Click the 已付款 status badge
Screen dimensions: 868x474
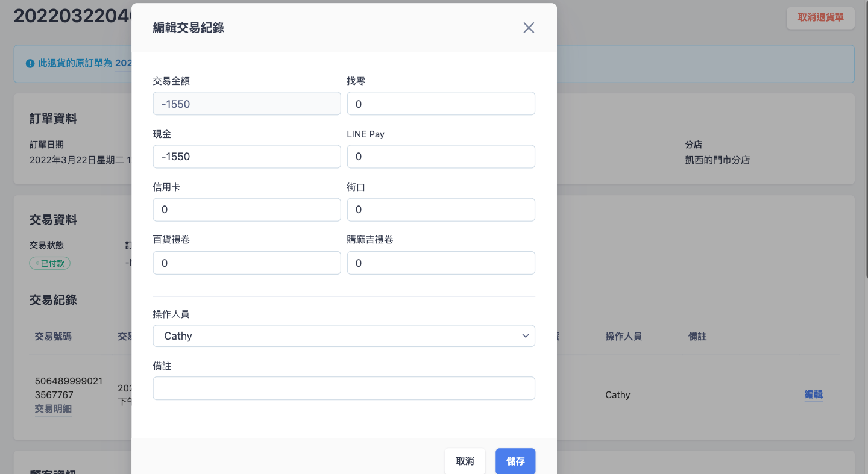pyautogui.click(x=50, y=263)
